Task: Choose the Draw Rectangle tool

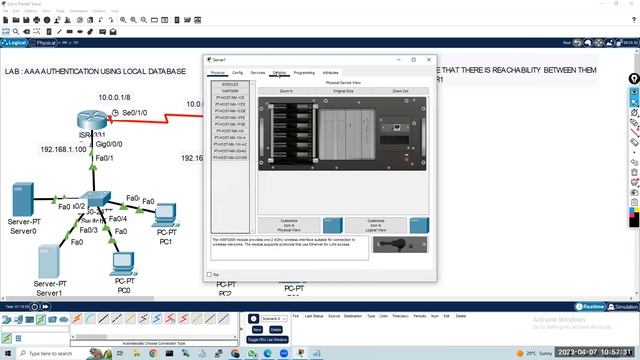Action: pos(70,31)
